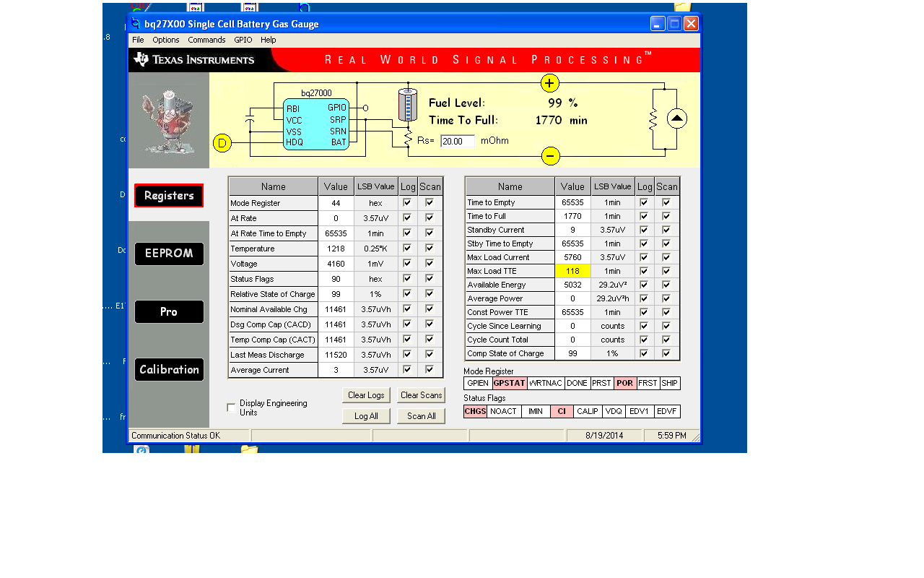Click the WRTNAC mode register flag

(546, 384)
